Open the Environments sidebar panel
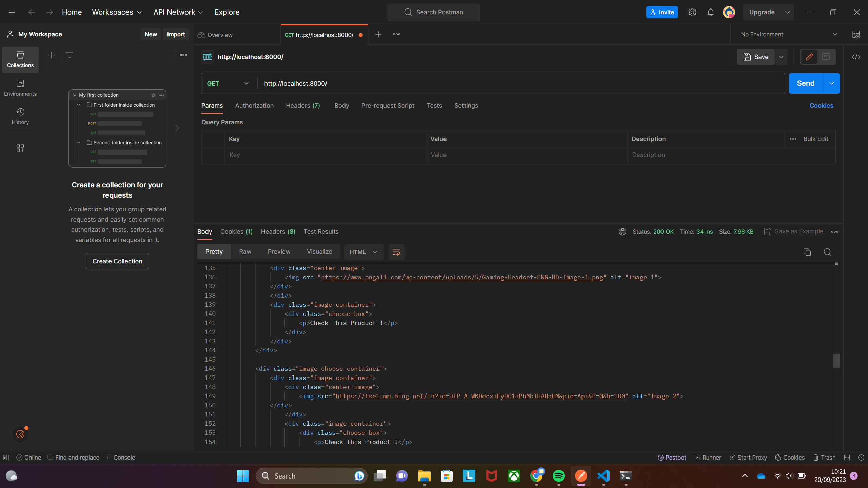This screenshot has height=488, width=868. click(x=20, y=87)
